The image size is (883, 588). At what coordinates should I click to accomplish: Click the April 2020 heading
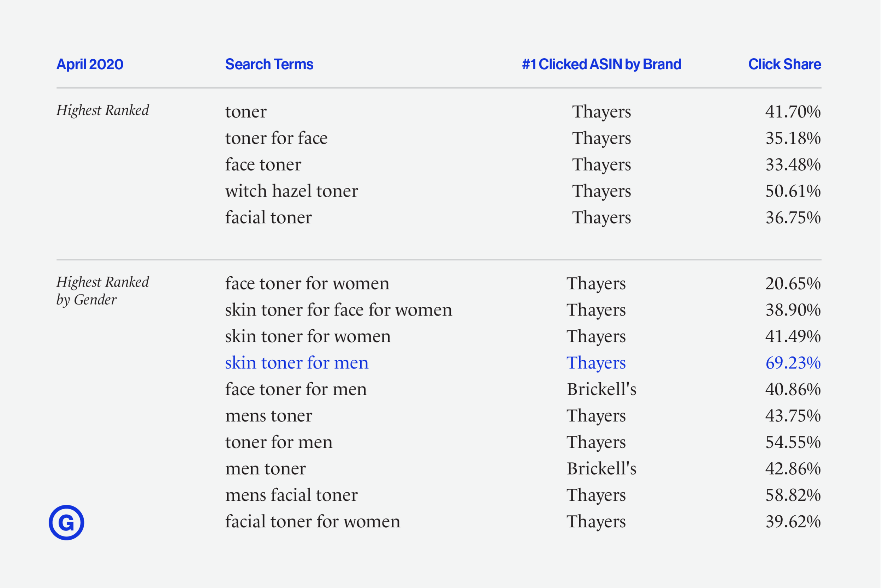tap(90, 64)
